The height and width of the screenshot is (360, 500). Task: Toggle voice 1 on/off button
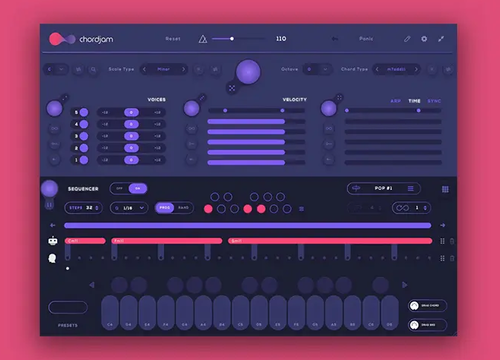tap(84, 160)
